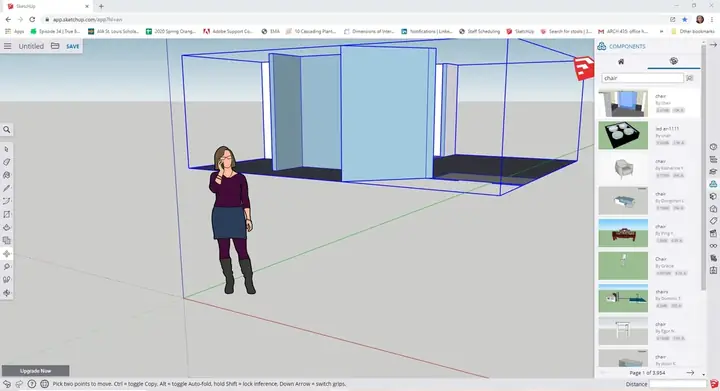Open the SketchUp bookmark in bookmarks bar
Viewport: 720px width, 391px height.
tap(520, 31)
